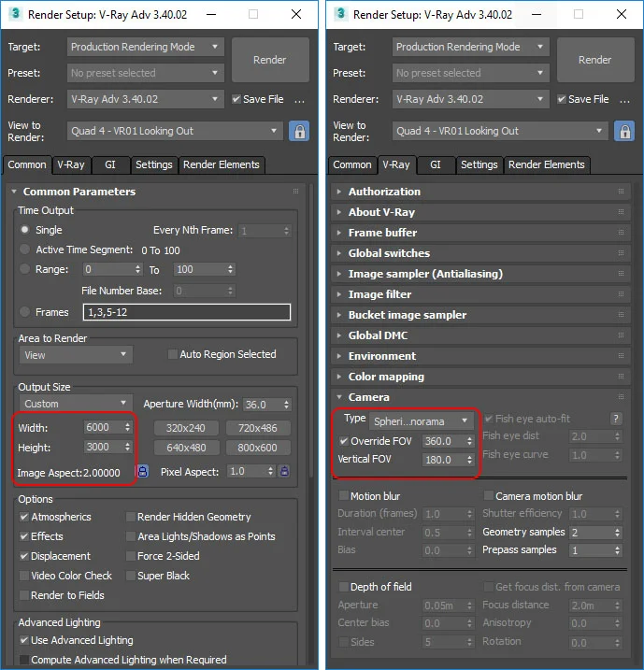The height and width of the screenshot is (670, 644).
Task: Click Width spinner arrows in Output Size
Action: 127,427
